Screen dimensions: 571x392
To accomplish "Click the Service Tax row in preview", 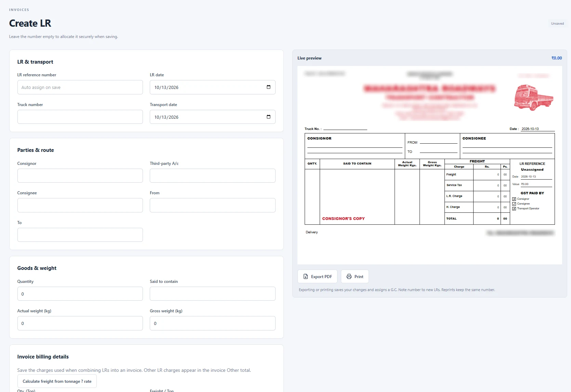I will tap(477, 185).
